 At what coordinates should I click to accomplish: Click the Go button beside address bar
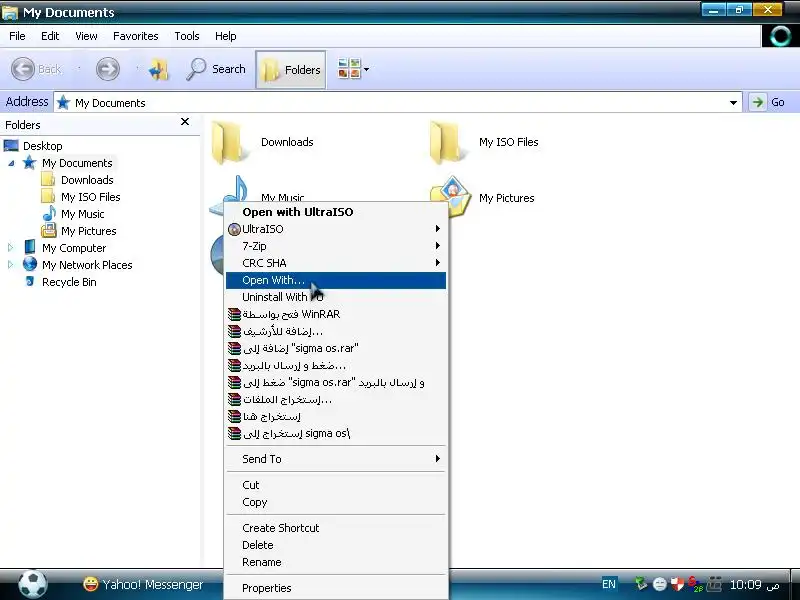click(769, 102)
